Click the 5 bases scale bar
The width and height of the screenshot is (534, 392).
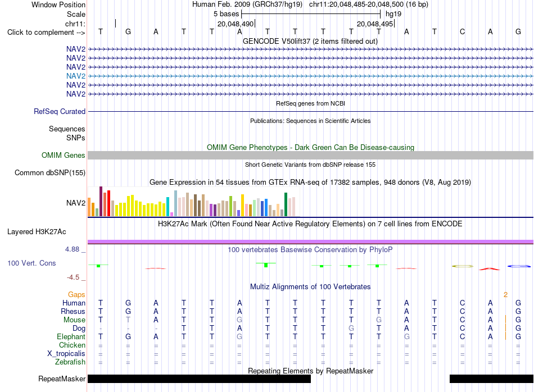coord(311,14)
